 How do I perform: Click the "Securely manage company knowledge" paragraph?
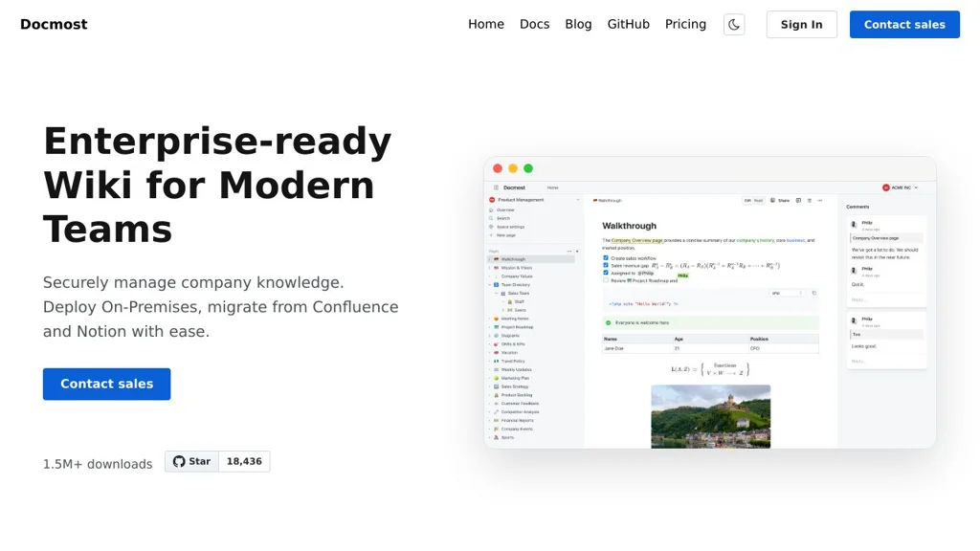pos(221,307)
